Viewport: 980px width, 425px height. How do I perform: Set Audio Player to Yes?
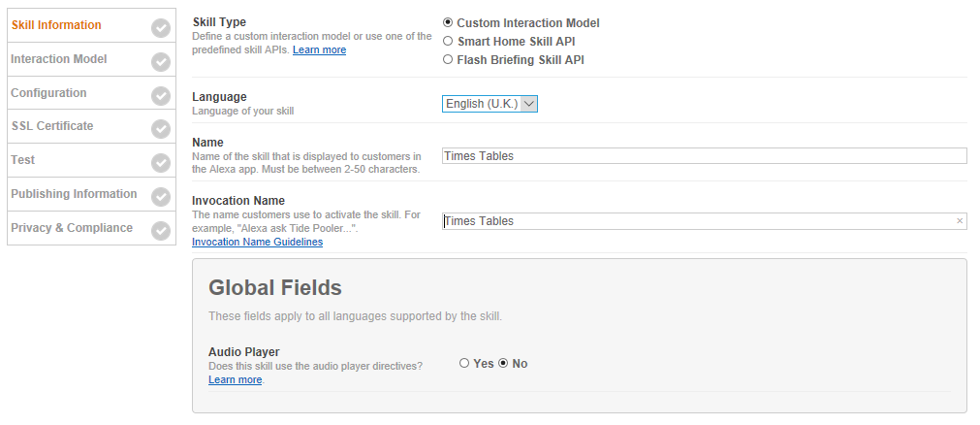(464, 363)
